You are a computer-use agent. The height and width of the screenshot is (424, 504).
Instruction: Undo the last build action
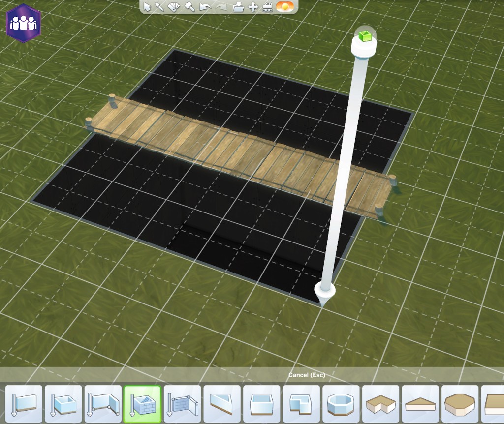205,7
